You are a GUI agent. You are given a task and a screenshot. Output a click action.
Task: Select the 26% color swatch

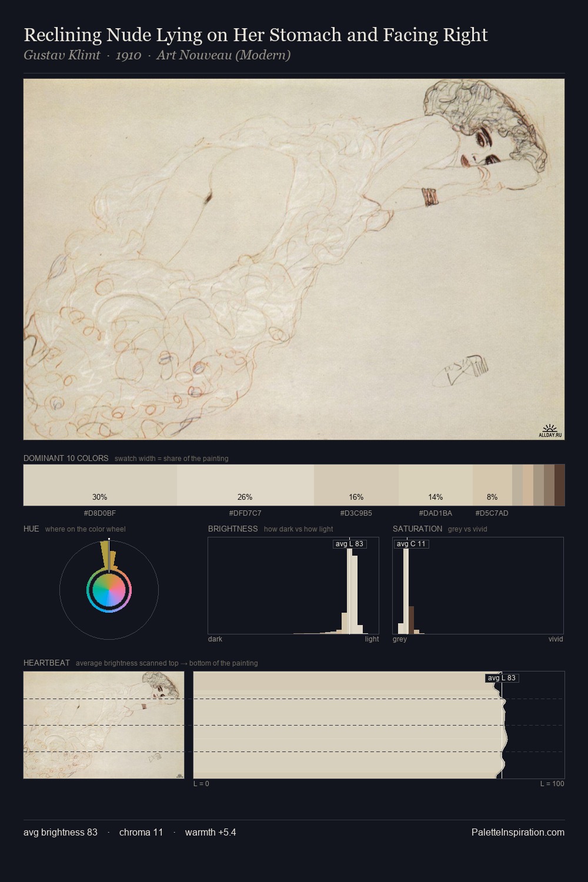point(245,485)
